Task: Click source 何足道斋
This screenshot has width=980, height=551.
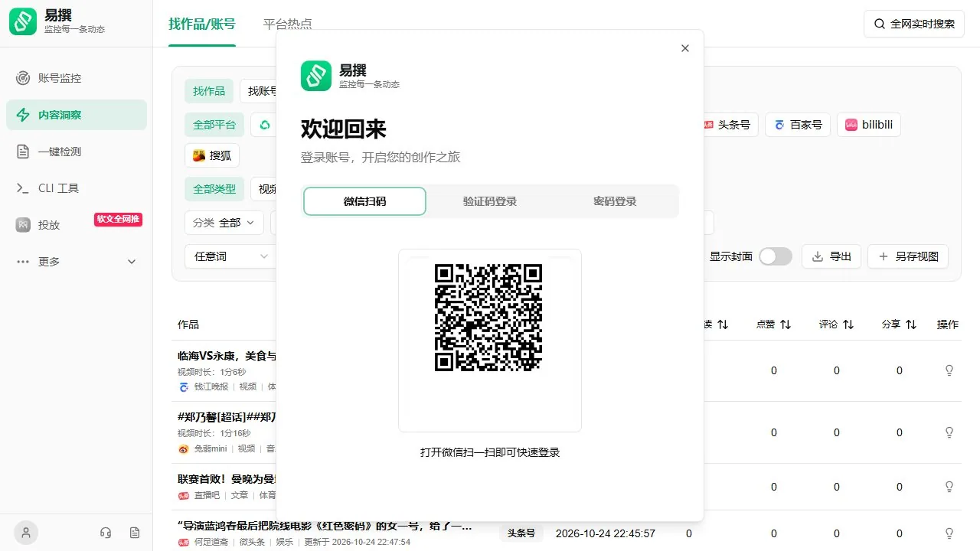Action: point(211,543)
